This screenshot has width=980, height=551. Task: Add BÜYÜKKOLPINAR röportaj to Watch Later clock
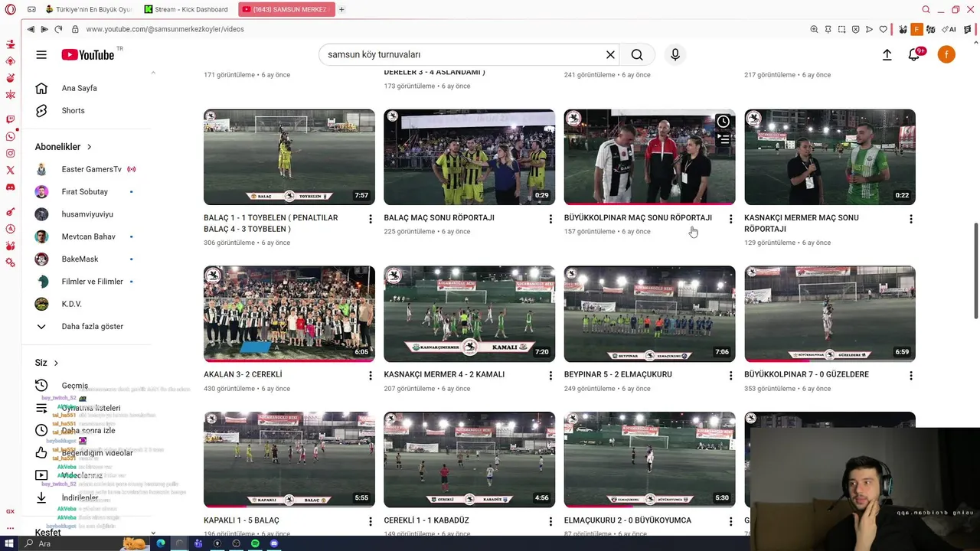[x=723, y=122]
